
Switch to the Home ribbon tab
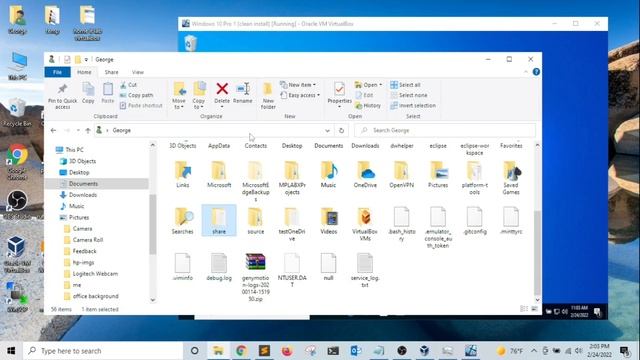(84, 72)
